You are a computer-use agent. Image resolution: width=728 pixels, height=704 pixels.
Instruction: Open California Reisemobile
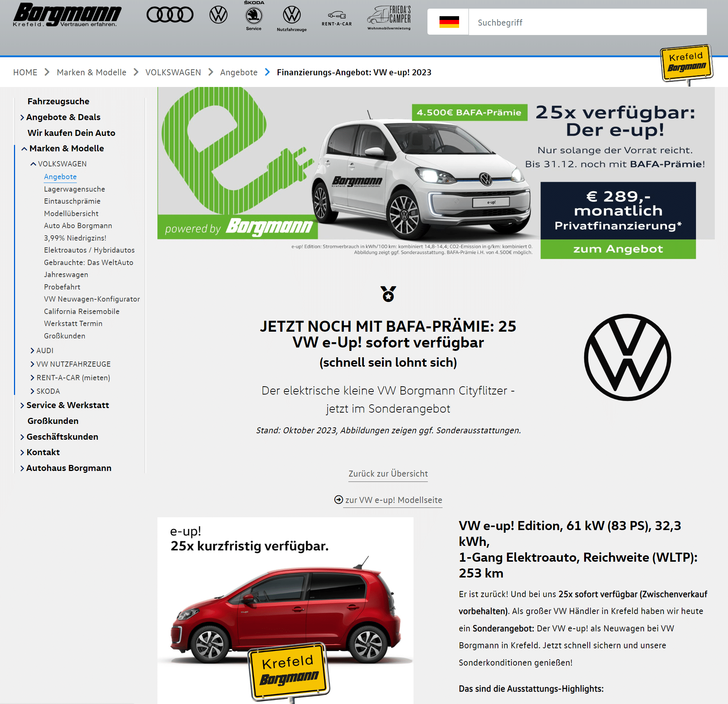tap(82, 311)
